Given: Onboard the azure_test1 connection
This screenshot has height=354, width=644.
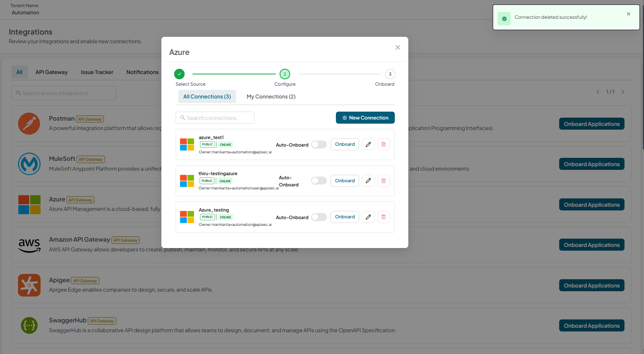Looking at the screenshot, I should [345, 144].
